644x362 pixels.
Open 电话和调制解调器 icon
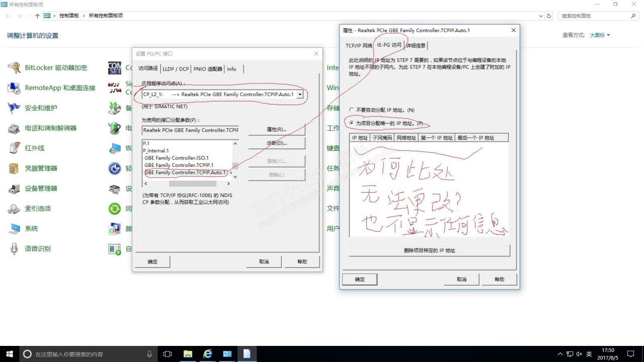[14, 128]
